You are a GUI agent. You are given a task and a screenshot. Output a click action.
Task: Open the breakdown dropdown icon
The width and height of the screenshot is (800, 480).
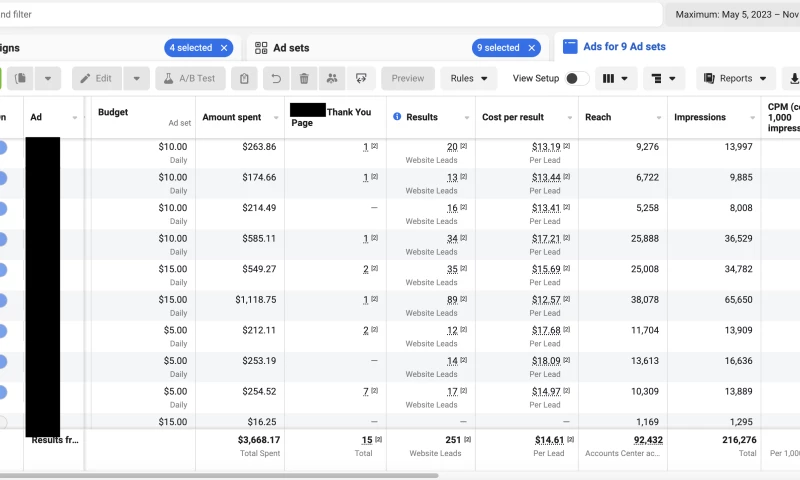(663, 78)
